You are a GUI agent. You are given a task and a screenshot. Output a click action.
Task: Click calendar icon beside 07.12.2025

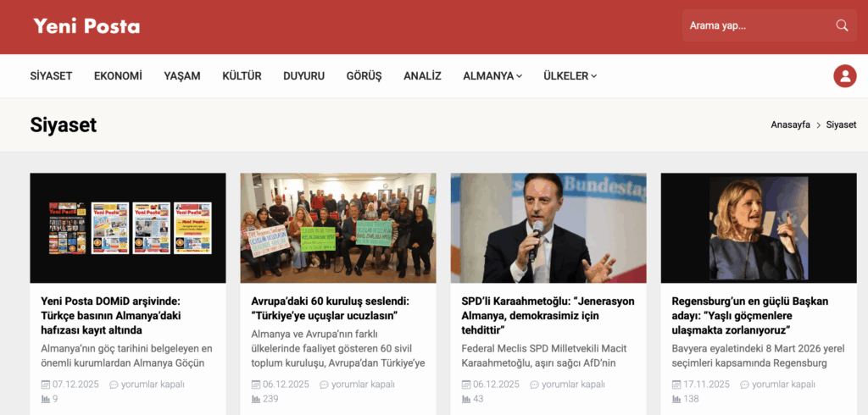46,385
